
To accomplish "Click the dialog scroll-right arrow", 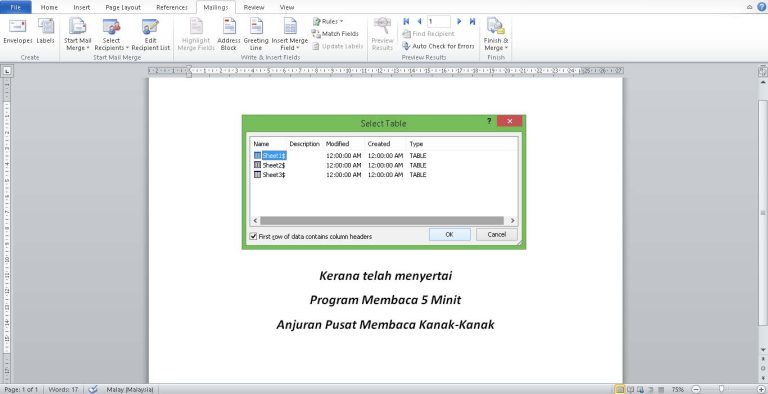I will (512, 221).
